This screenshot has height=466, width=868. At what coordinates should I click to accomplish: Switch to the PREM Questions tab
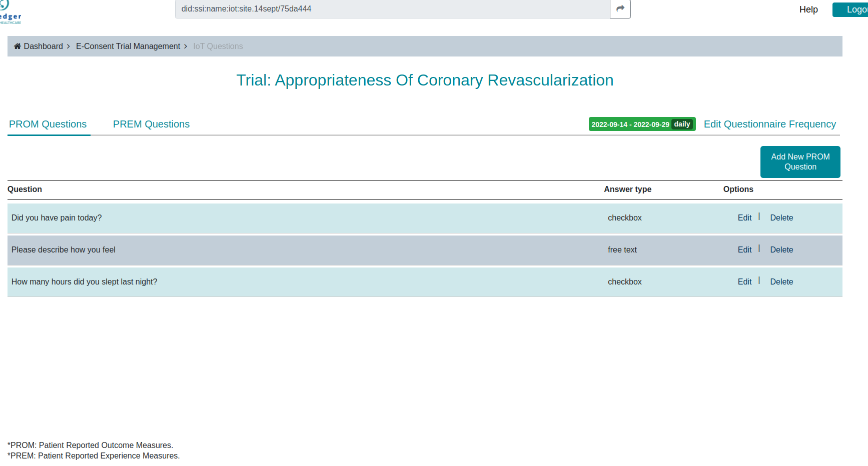pos(151,124)
